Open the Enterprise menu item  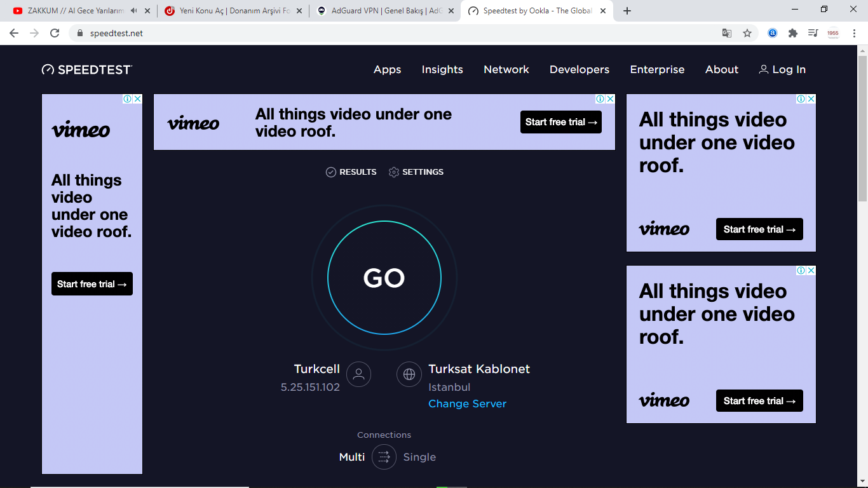point(657,70)
